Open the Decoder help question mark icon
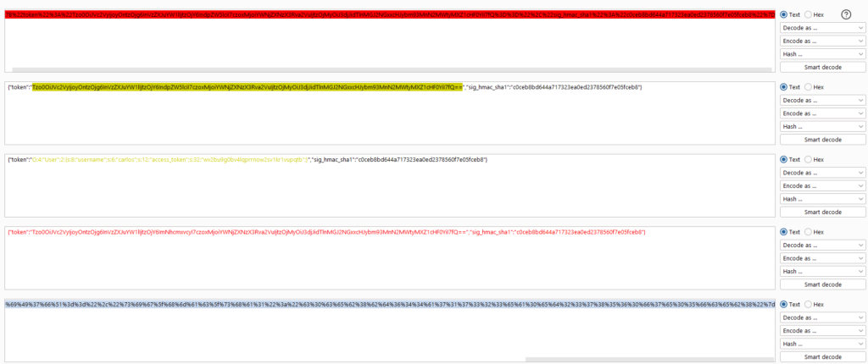This screenshot has width=868, height=364. tap(845, 15)
